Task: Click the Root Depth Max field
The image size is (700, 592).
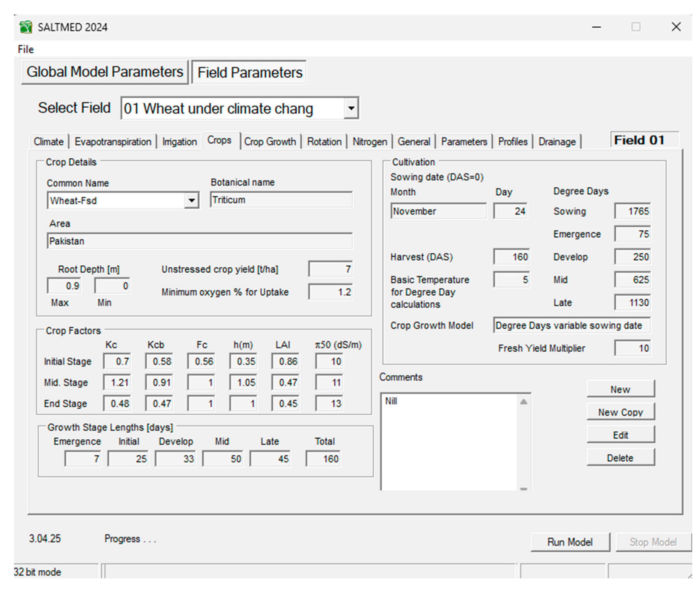Action: [64, 286]
